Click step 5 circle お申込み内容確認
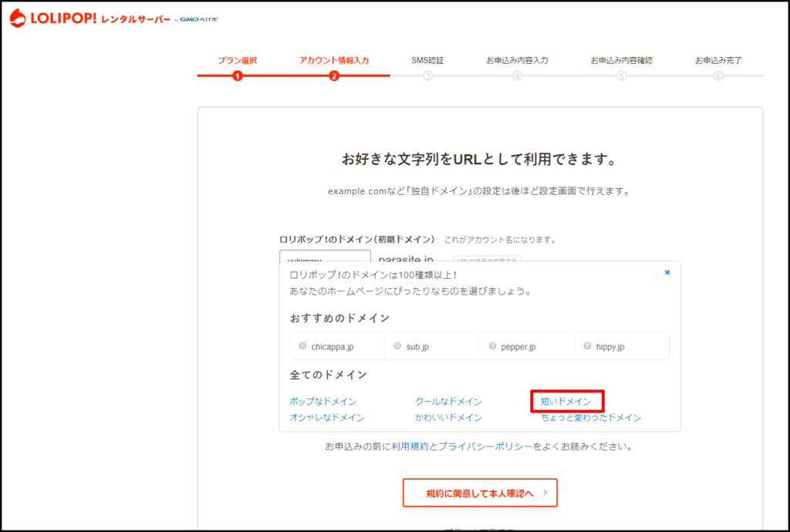This screenshot has height=532, width=790. [621, 76]
